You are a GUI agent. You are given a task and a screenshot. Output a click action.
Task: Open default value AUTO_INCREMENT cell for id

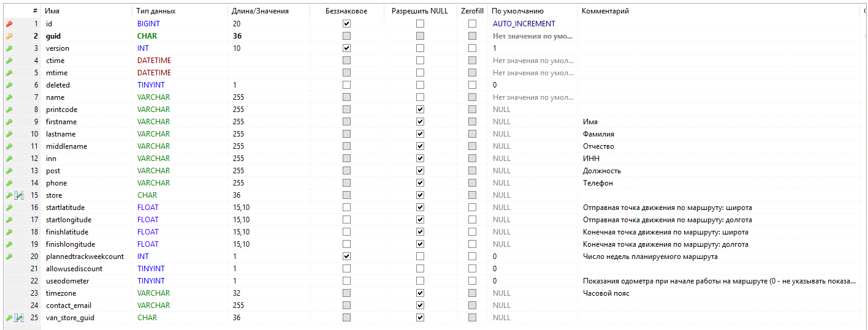tap(523, 24)
